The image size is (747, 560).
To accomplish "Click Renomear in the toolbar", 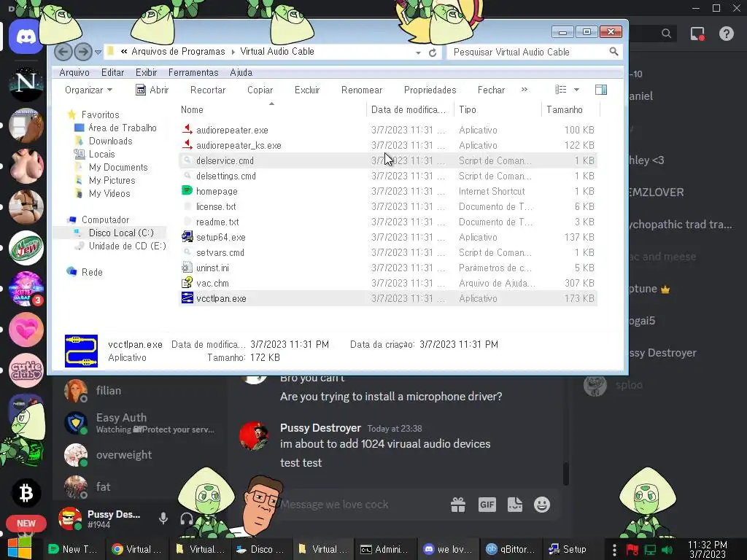I will pos(362,90).
